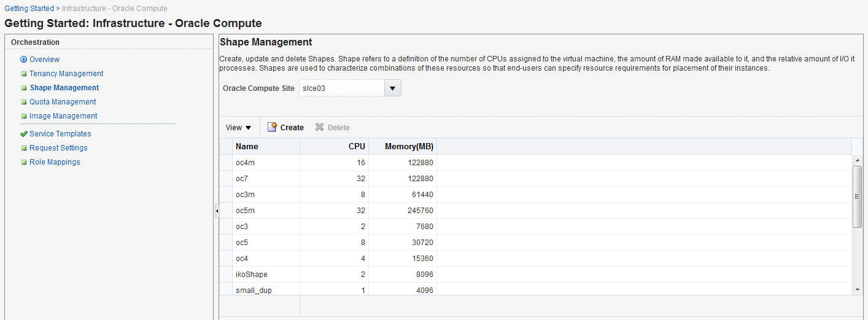Click the table scrollbar up arrow
Image resolution: width=868 pixels, height=320 pixels.
(x=858, y=160)
